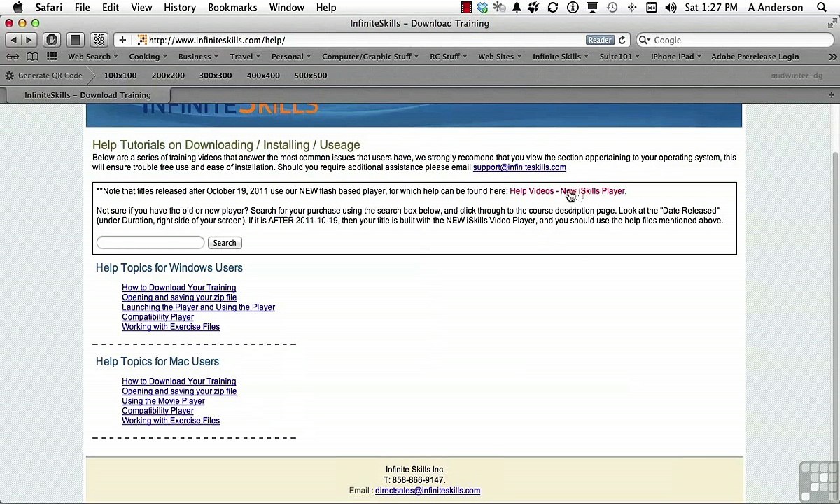Click the plus add-bookmark button
The width and height of the screenshot is (840, 504).
tap(122, 40)
